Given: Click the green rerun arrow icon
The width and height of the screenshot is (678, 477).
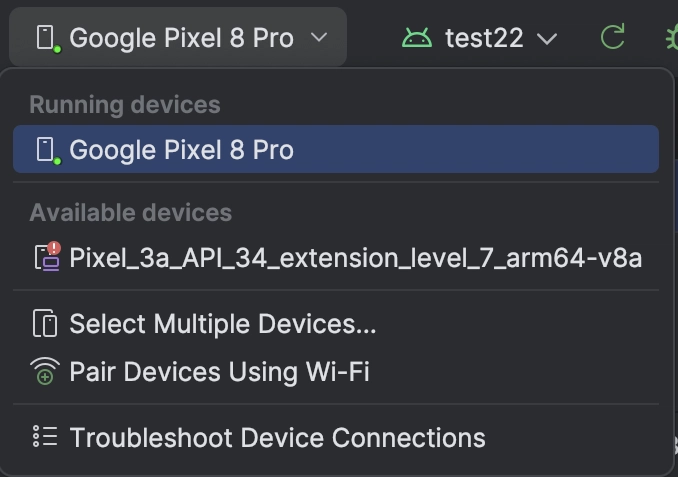Looking at the screenshot, I should point(613,37).
